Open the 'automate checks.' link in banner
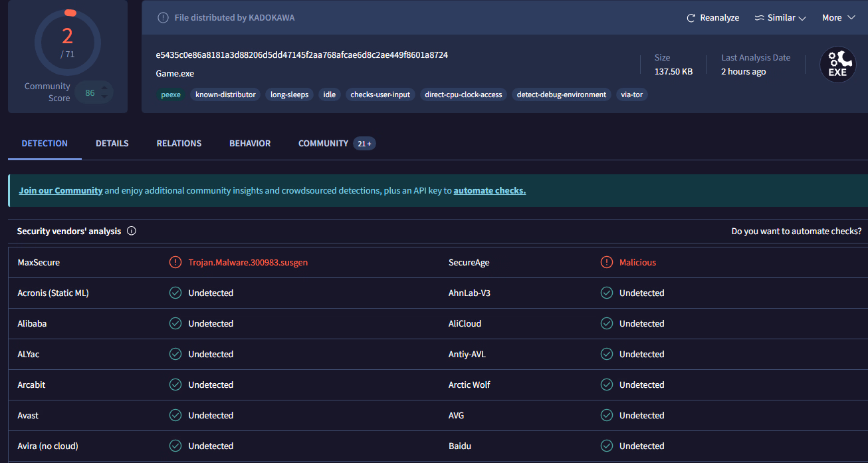This screenshot has width=868, height=463. point(489,191)
